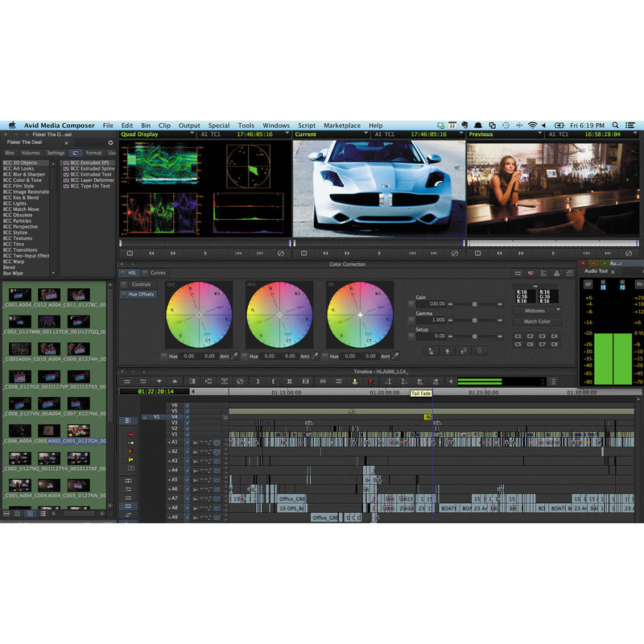Click the go-to-previous-edit icon under Quad Display

(238, 254)
